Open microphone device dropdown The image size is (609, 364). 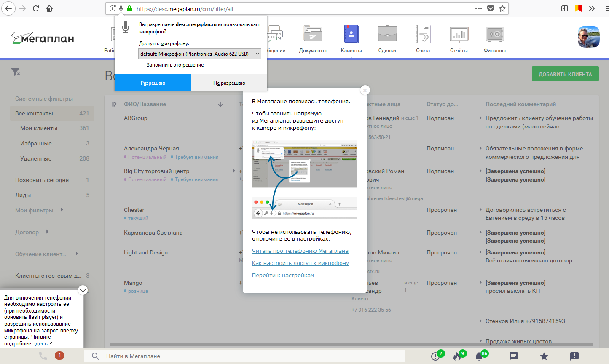click(200, 54)
